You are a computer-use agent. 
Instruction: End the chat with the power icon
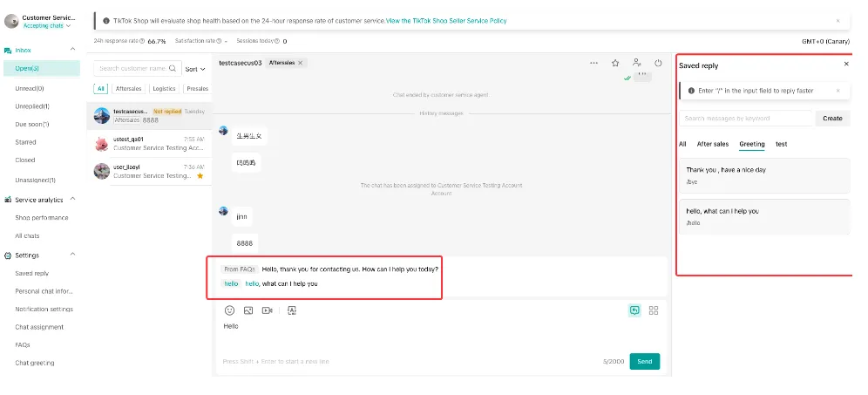coord(658,63)
